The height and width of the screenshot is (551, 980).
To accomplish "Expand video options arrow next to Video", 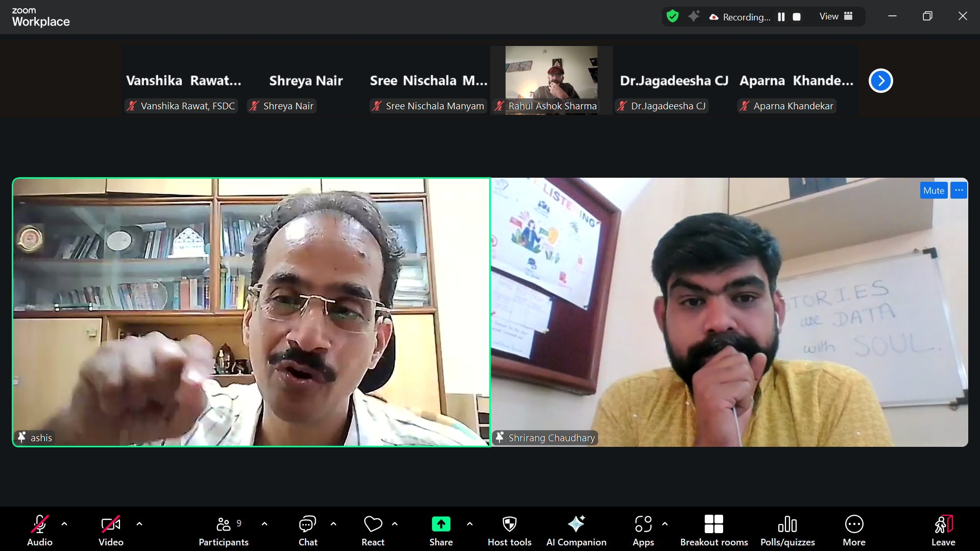I will click(139, 524).
